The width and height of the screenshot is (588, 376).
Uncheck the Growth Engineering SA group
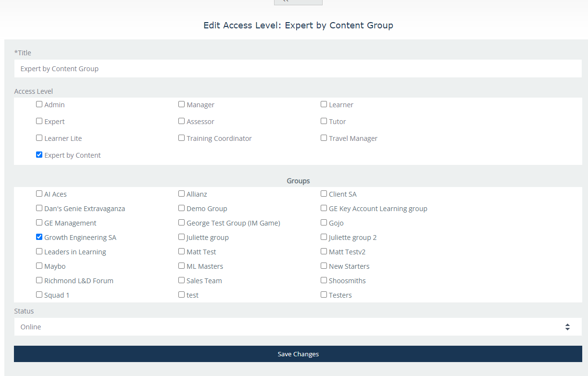pyautogui.click(x=39, y=237)
